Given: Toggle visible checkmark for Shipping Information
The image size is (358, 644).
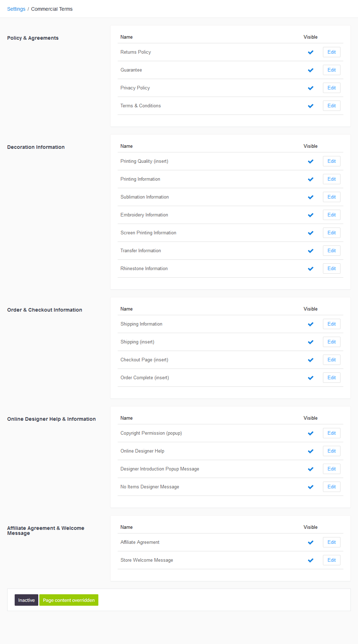Looking at the screenshot, I should [310, 324].
